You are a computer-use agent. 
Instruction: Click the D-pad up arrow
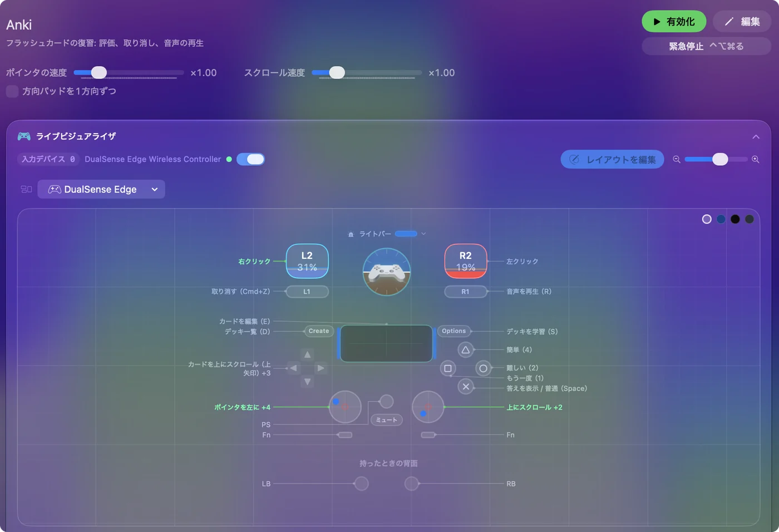307,354
